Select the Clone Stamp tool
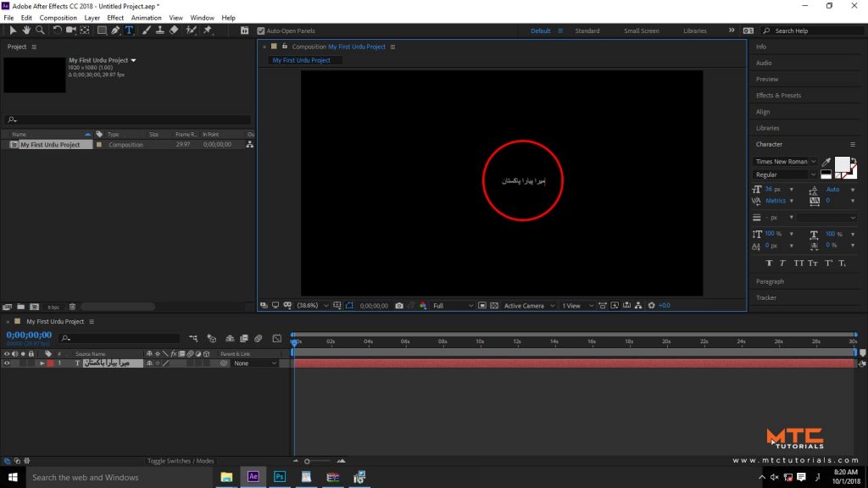 (x=160, y=30)
